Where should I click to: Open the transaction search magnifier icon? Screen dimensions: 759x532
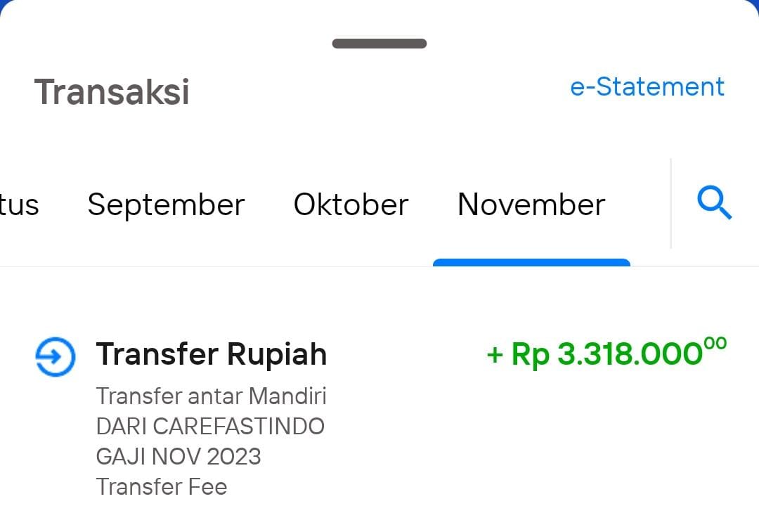(715, 202)
